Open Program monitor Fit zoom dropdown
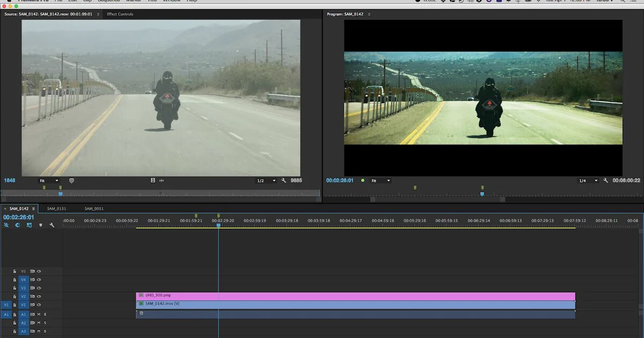The height and width of the screenshot is (338, 644). click(x=380, y=181)
